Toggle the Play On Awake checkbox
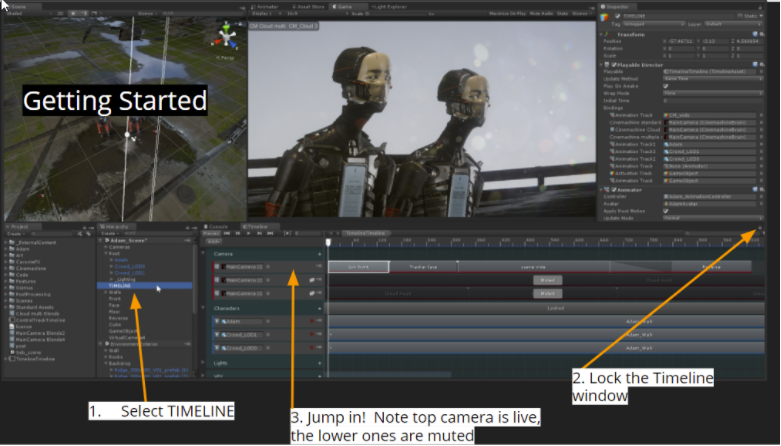The height and width of the screenshot is (446, 781). point(666,86)
